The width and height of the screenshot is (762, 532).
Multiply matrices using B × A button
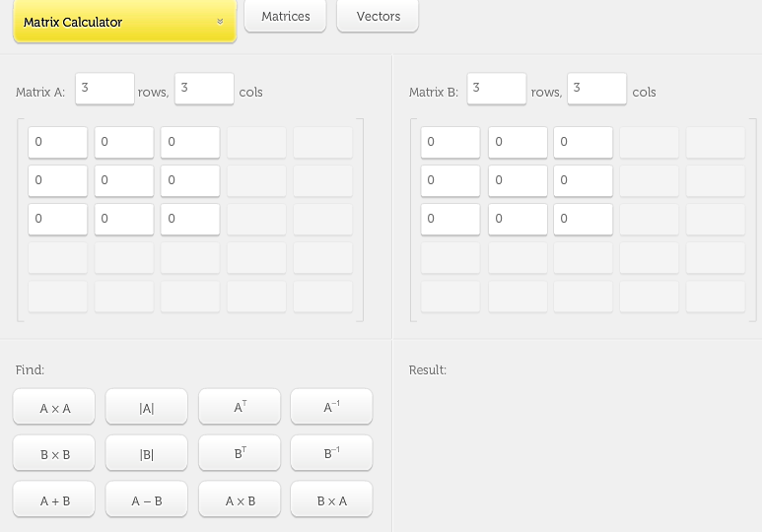click(x=331, y=500)
